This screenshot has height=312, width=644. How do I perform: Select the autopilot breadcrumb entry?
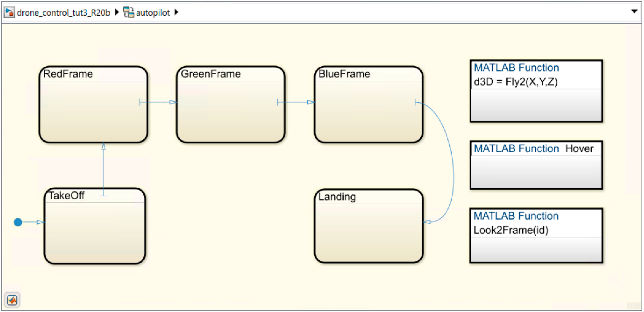[x=153, y=12]
